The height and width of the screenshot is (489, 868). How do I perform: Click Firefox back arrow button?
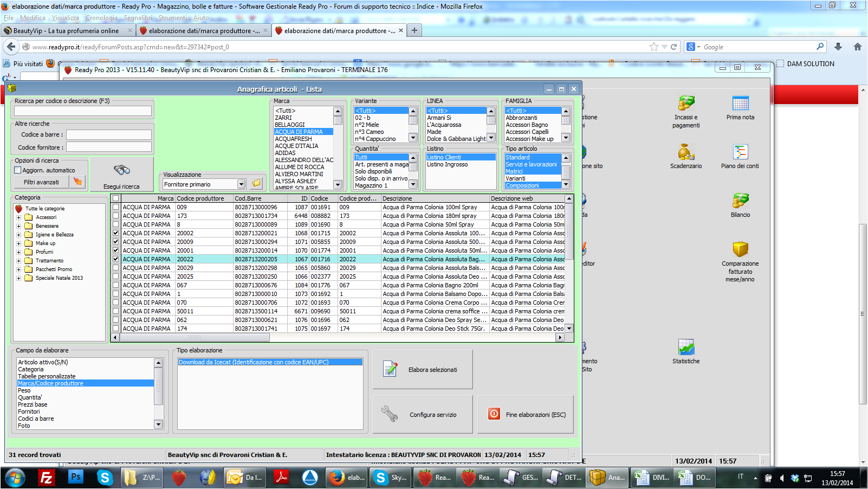pyautogui.click(x=11, y=47)
